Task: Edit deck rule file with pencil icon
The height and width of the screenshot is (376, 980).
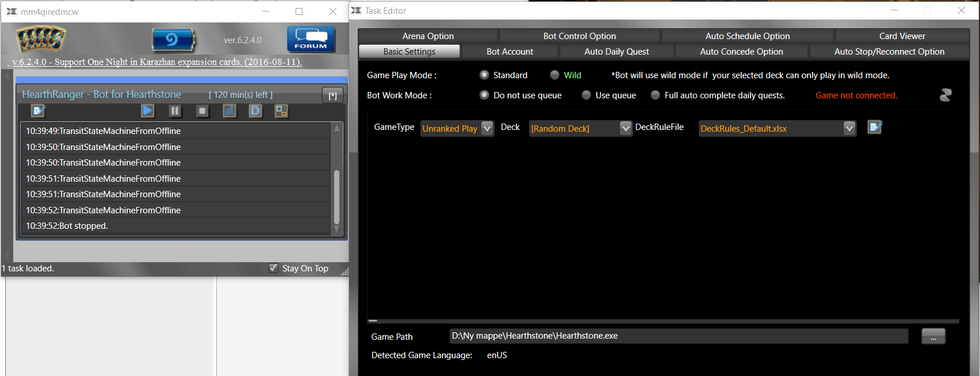Action: (875, 127)
